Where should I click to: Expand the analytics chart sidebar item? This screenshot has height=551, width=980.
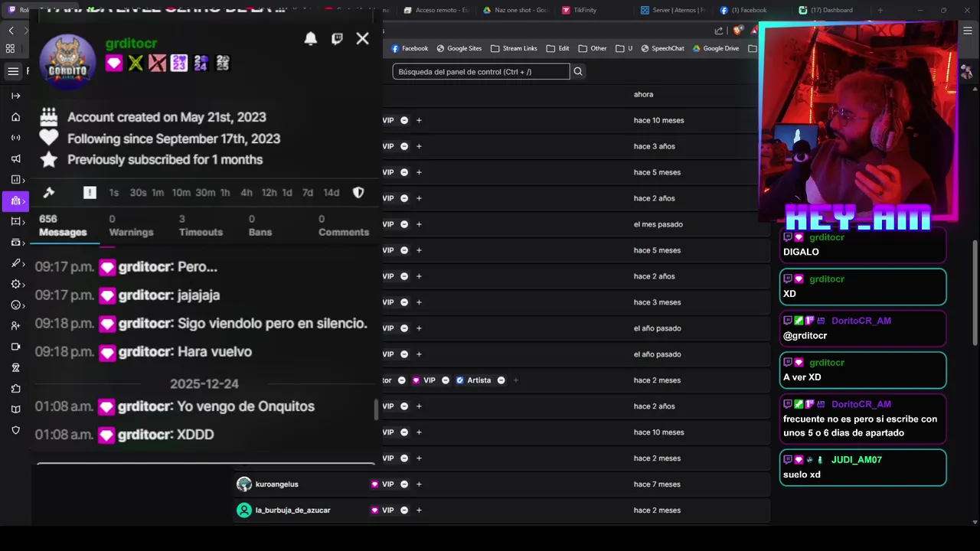tap(17, 180)
